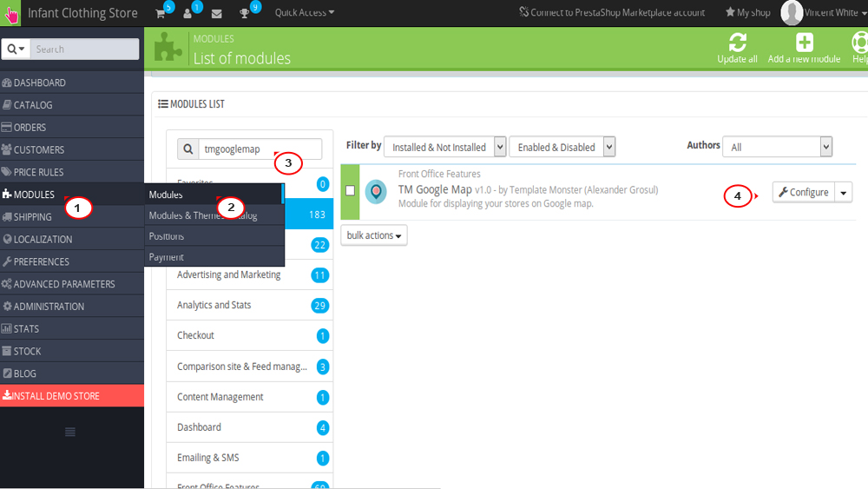Open the Preferences sidebar menu
Viewport: 868px width, 489px height.
(x=72, y=261)
